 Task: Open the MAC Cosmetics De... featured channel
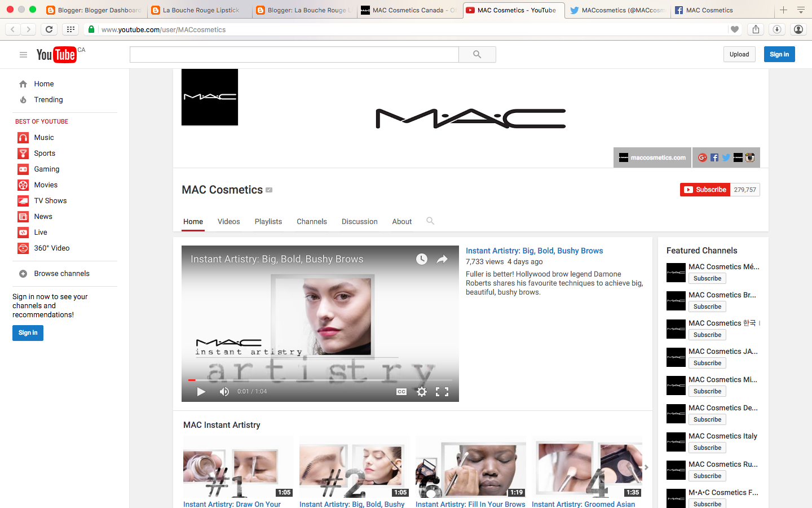[x=723, y=408]
